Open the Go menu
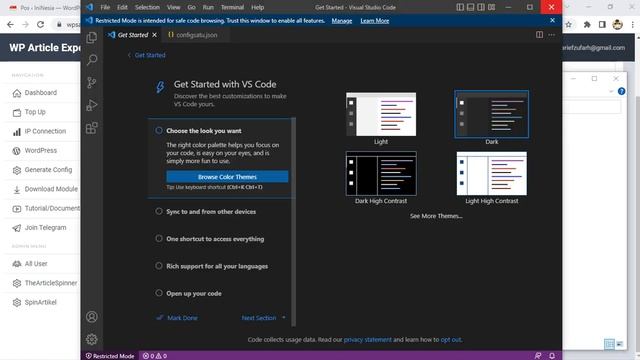 [x=191, y=7]
